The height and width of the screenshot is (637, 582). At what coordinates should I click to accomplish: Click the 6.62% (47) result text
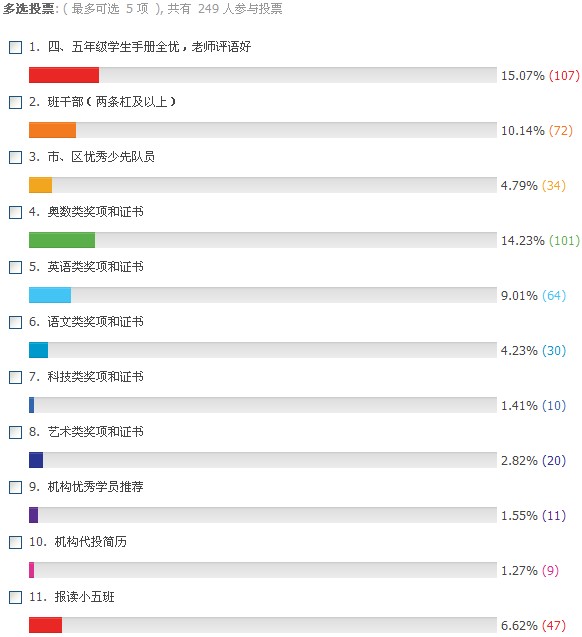point(533,626)
